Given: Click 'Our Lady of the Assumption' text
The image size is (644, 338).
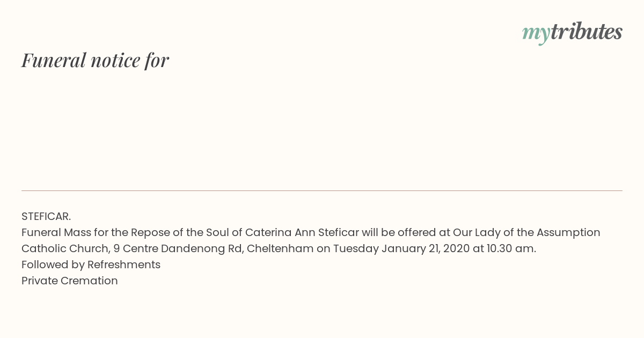Looking at the screenshot, I should point(526,232).
